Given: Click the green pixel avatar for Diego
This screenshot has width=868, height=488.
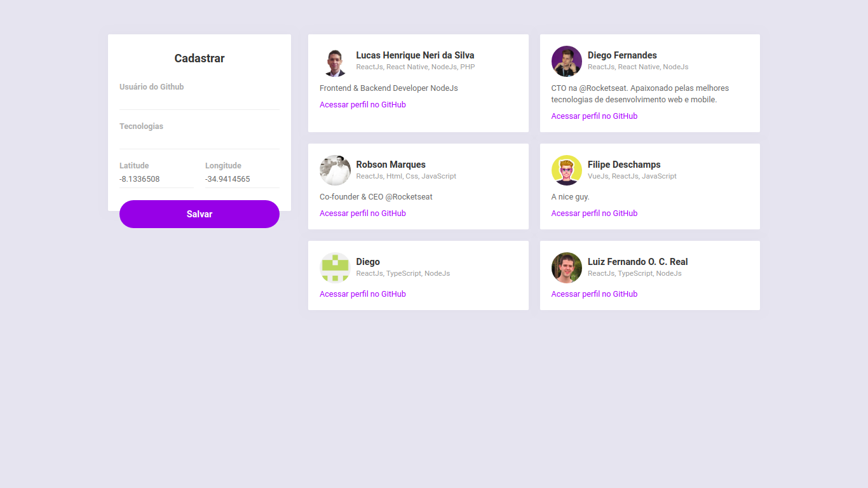Looking at the screenshot, I should tap(335, 268).
